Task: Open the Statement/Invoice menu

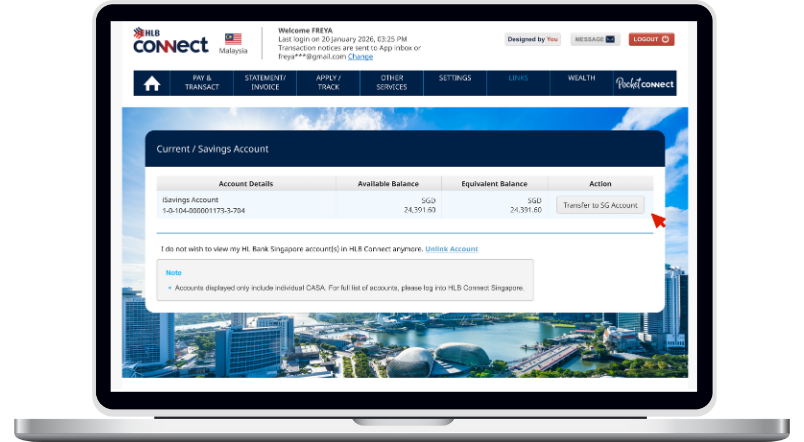Action: 265,83
